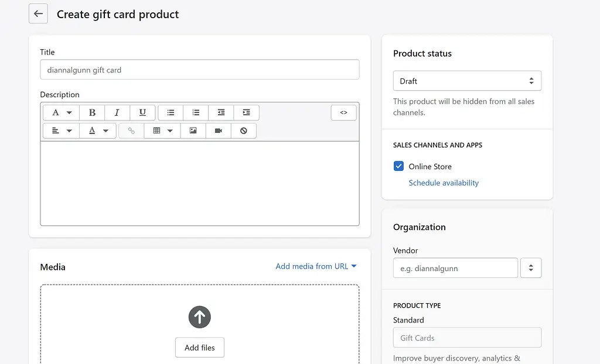600x364 pixels.
Task: Click the Vendor input field
Action: (x=455, y=268)
